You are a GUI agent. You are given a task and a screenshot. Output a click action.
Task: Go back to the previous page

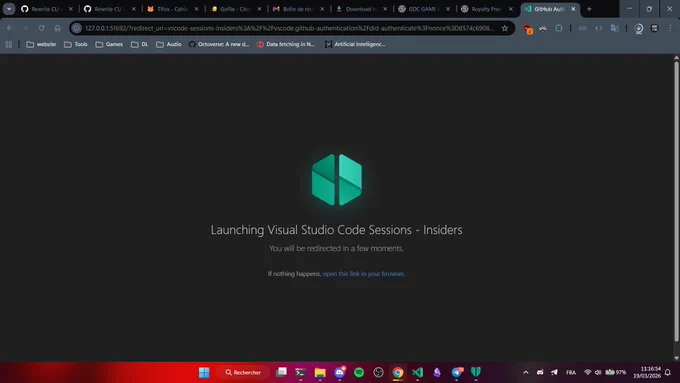coord(10,28)
